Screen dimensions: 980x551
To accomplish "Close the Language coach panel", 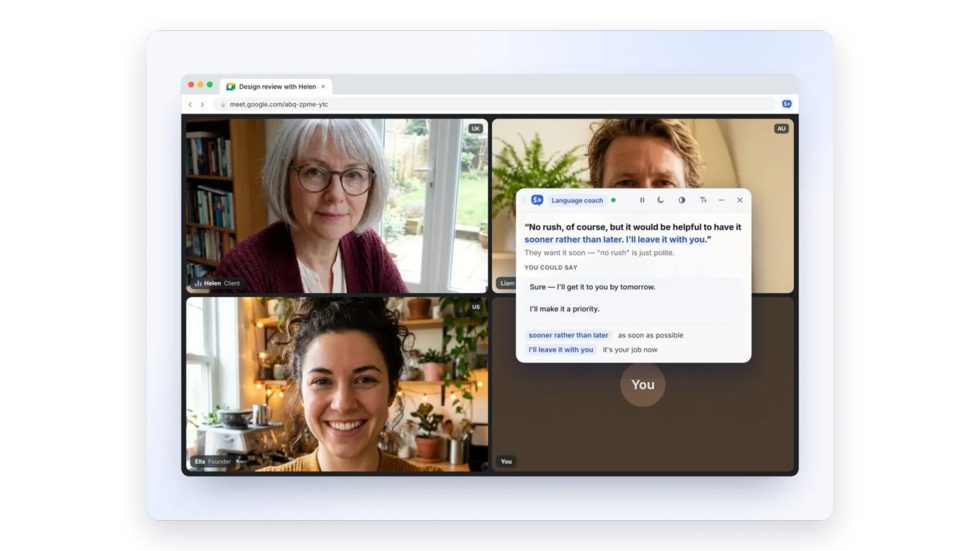I will 740,200.
